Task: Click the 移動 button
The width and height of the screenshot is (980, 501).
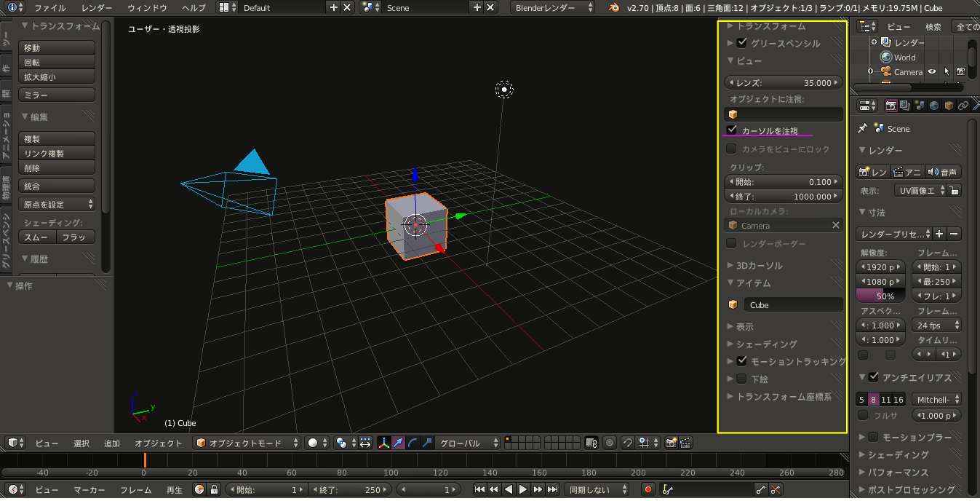Action: (57, 48)
